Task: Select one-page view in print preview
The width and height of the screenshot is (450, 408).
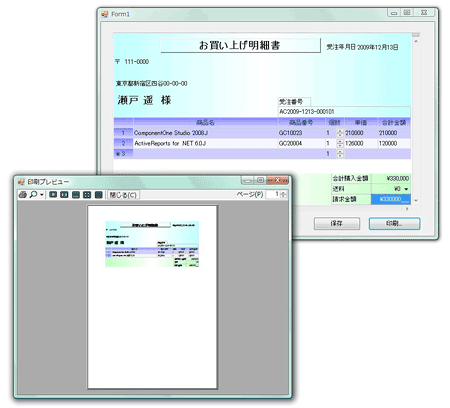Action: (53, 194)
